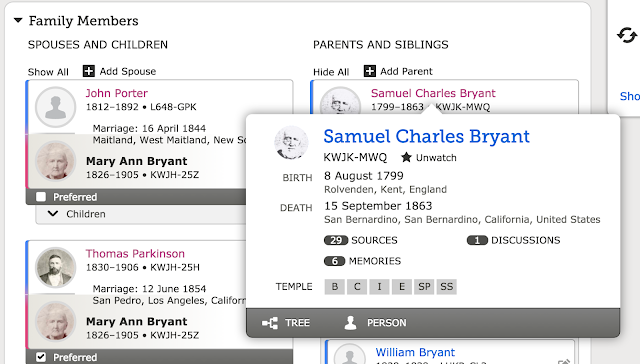Open the Samuel Charles Bryant name link in the popup
This screenshot has width=640, height=364.
click(427, 136)
